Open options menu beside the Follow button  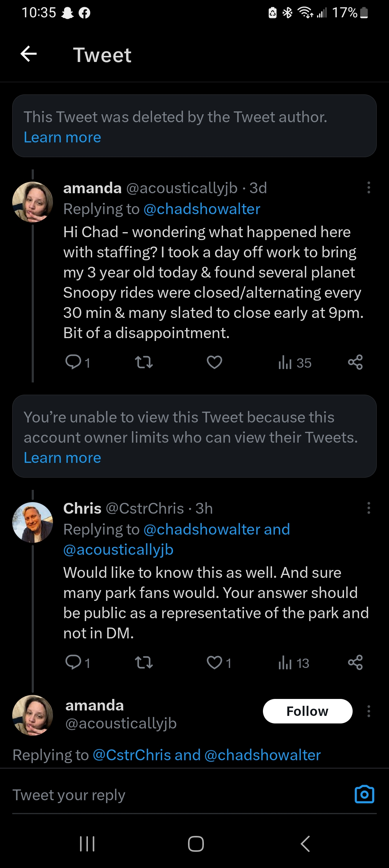click(368, 711)
